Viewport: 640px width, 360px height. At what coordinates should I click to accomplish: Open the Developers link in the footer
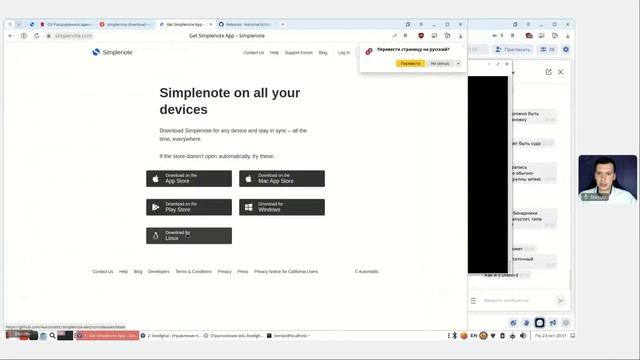[159, 271]
